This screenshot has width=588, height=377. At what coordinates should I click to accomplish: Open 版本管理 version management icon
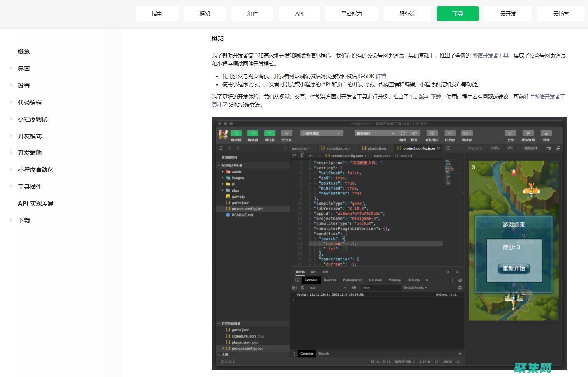coord(528,133)
